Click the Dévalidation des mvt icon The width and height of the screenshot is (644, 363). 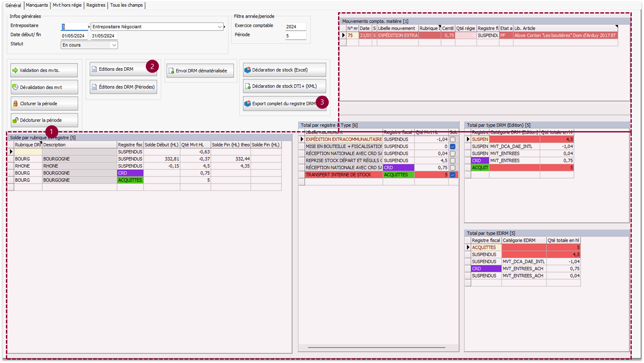click(15, 87)
